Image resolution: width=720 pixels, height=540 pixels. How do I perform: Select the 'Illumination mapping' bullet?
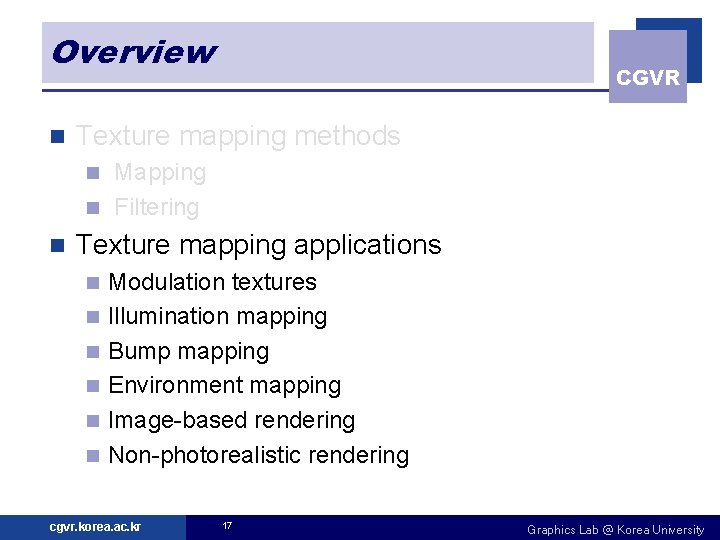pos(218,317)
